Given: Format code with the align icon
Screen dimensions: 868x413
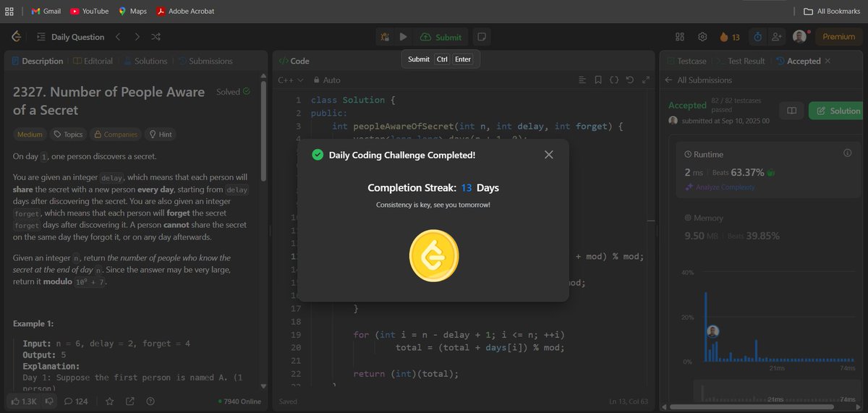Looking at the screenshot, I should tap(582, 80).
